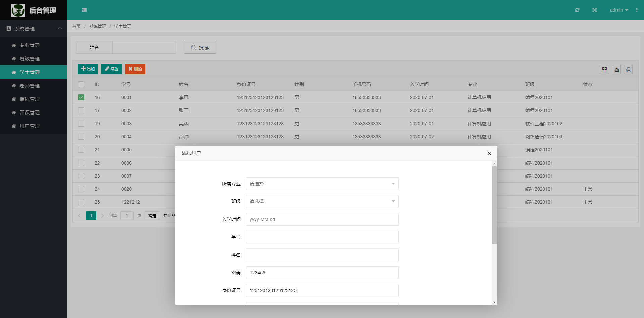644x318 pixels.
Task: Open the 所属专业 dropdown in the dialog
Action: click(x=322, y=184)
